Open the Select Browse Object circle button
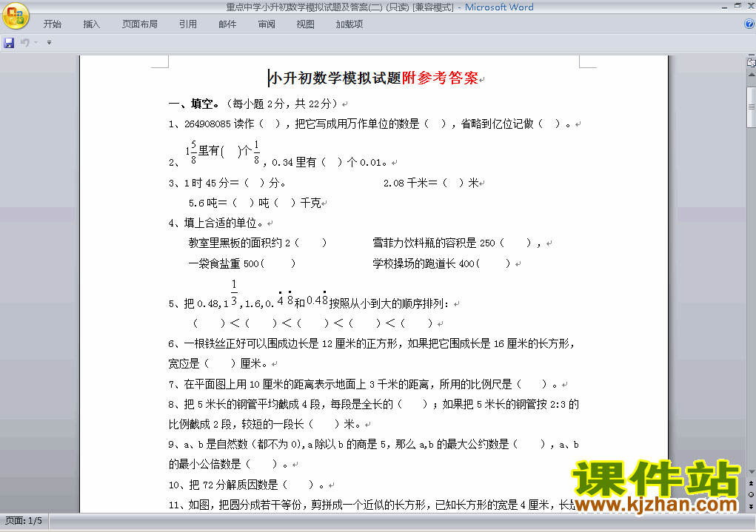 751,495
